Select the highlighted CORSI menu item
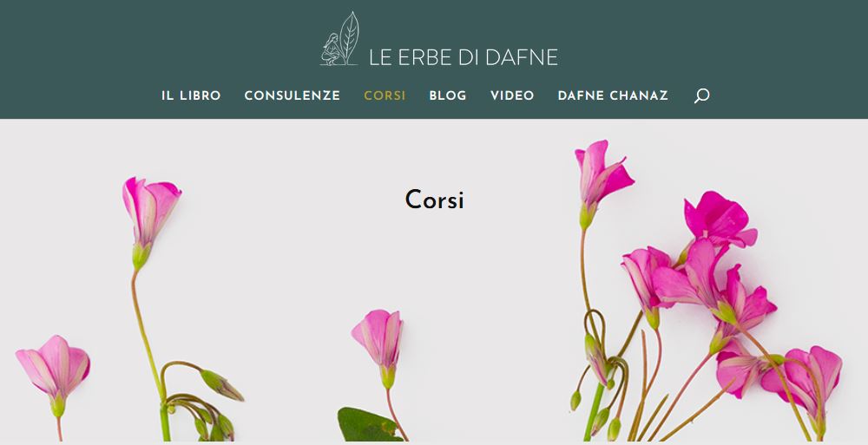This screenshot has width=868, height=445. tap(385, 95)
